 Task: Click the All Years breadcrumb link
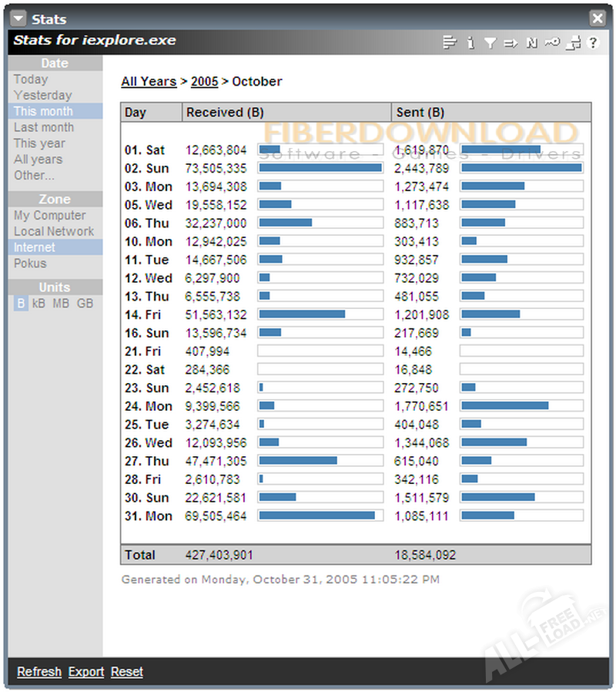pyautogui.click(x=149, y=82)
